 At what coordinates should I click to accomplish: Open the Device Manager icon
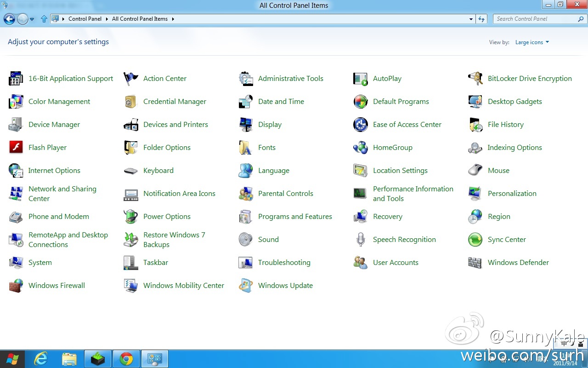click(16, 125)
